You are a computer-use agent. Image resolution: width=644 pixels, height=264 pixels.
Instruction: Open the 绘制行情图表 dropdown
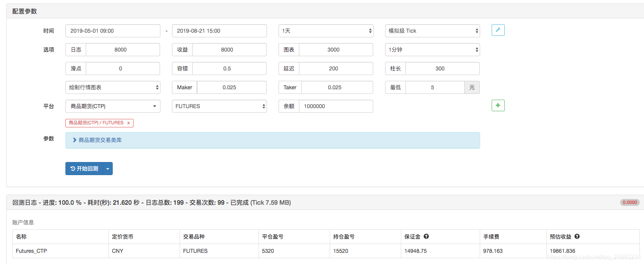(113, 87)
